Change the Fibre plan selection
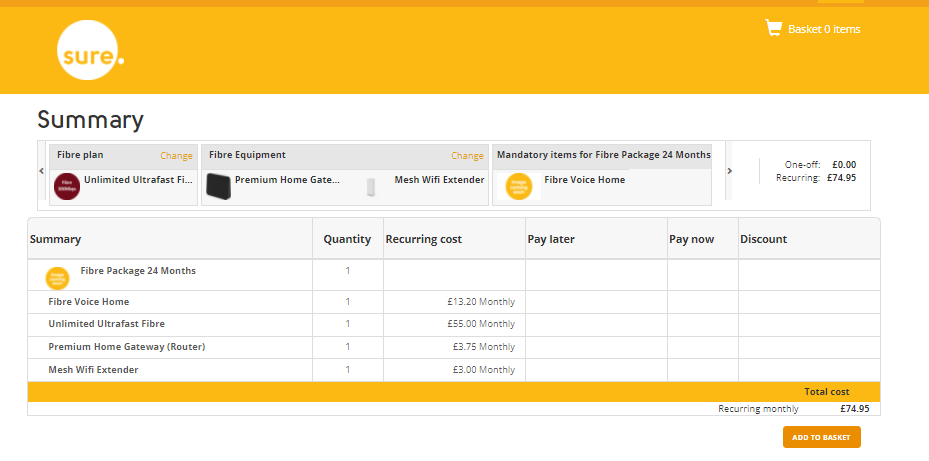 [176, 156]
